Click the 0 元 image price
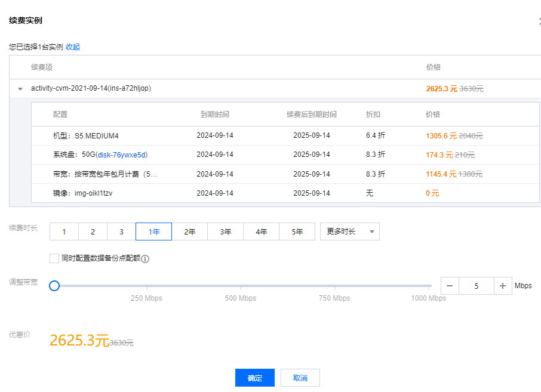Screen dimensions: 541x392 tap(432, 193)
